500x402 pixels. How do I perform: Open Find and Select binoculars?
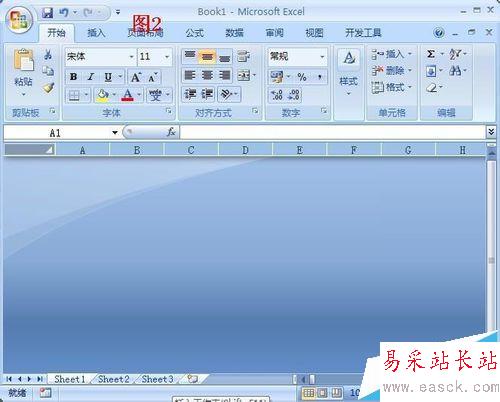455,71
